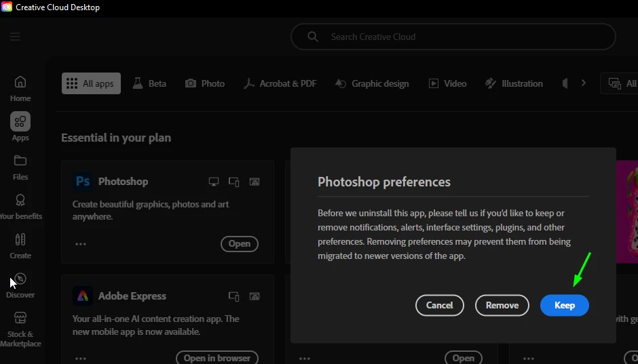Image resolution: width=638 pixels, height=364 pixels.
Task: Open Photoshop using the Open button
Action: coord(239,244)
